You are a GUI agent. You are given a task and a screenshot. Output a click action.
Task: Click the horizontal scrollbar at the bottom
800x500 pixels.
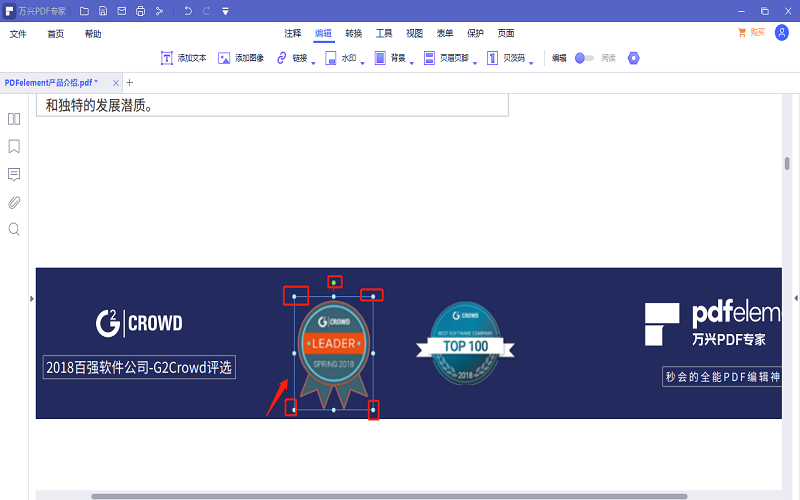click(389, 495)
